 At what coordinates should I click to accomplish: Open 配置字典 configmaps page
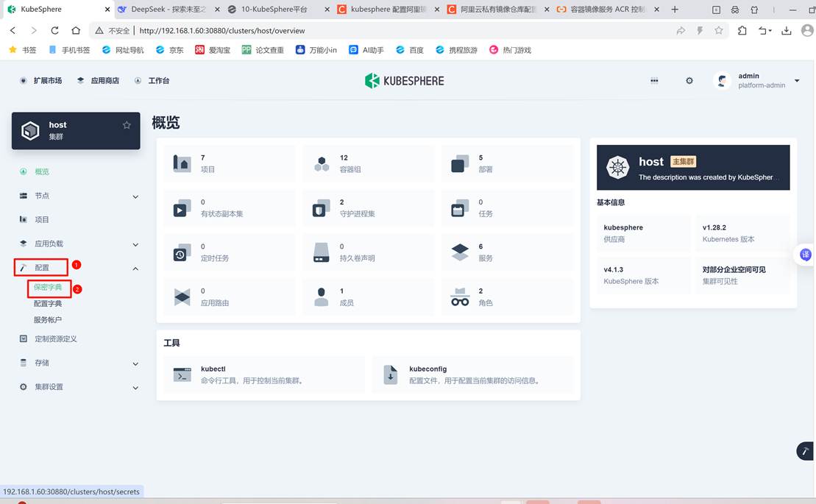[x=48, y=303]
